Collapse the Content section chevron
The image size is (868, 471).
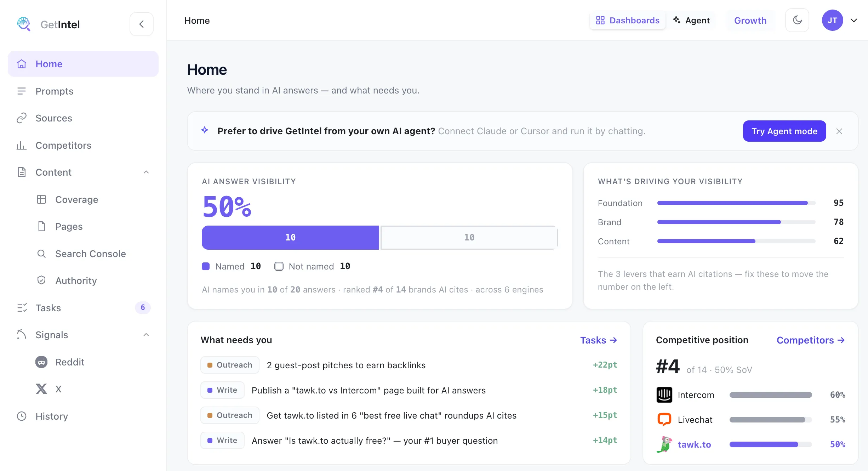pos(146,172)
